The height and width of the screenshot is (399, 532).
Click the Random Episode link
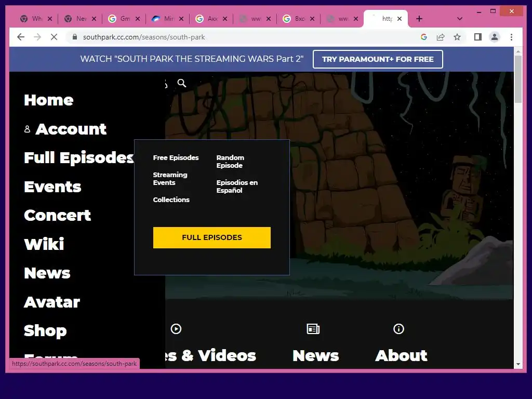click(x=230, y=162)
